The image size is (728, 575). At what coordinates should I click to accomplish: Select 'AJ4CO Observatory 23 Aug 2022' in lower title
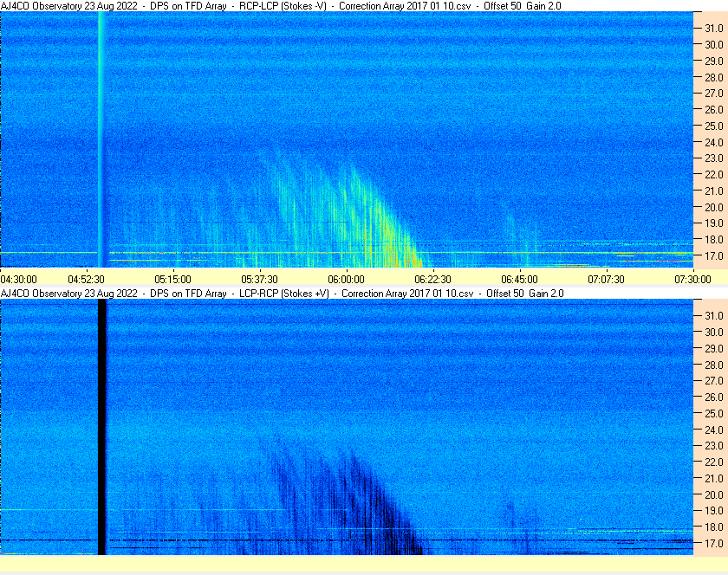(x=69, y=294)
